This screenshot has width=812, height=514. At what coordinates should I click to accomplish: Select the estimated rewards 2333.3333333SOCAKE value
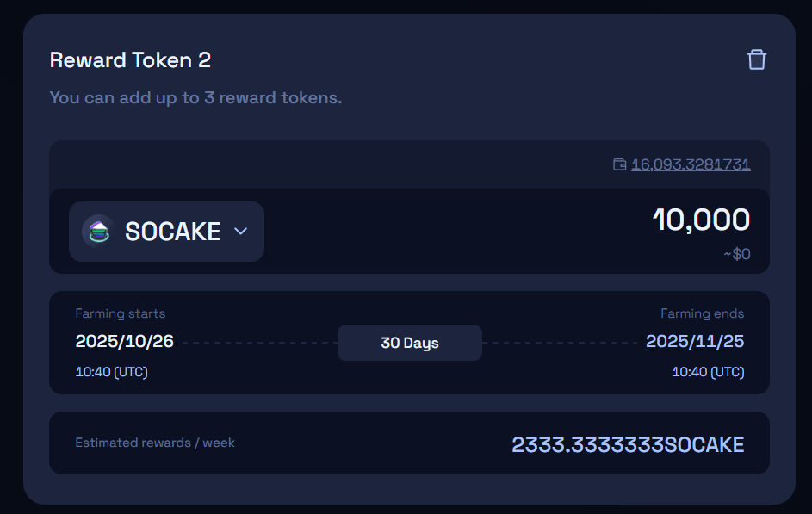628,444
